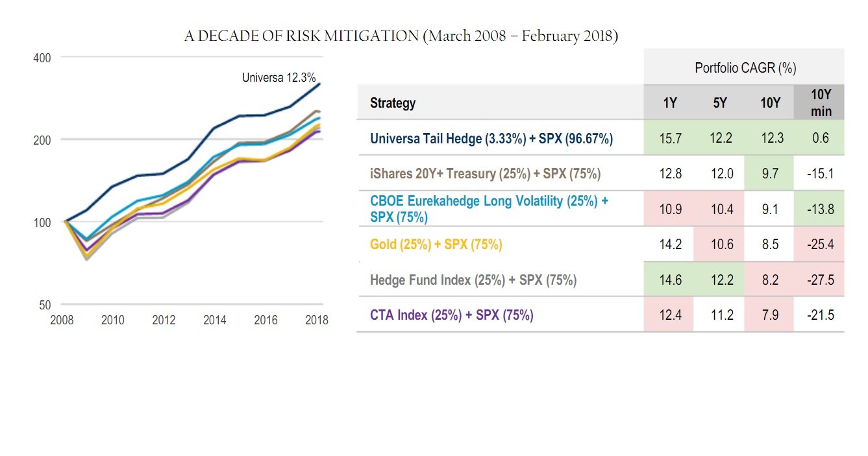
Task: Click the "10Y min" column header
Action: coord(821,103)
